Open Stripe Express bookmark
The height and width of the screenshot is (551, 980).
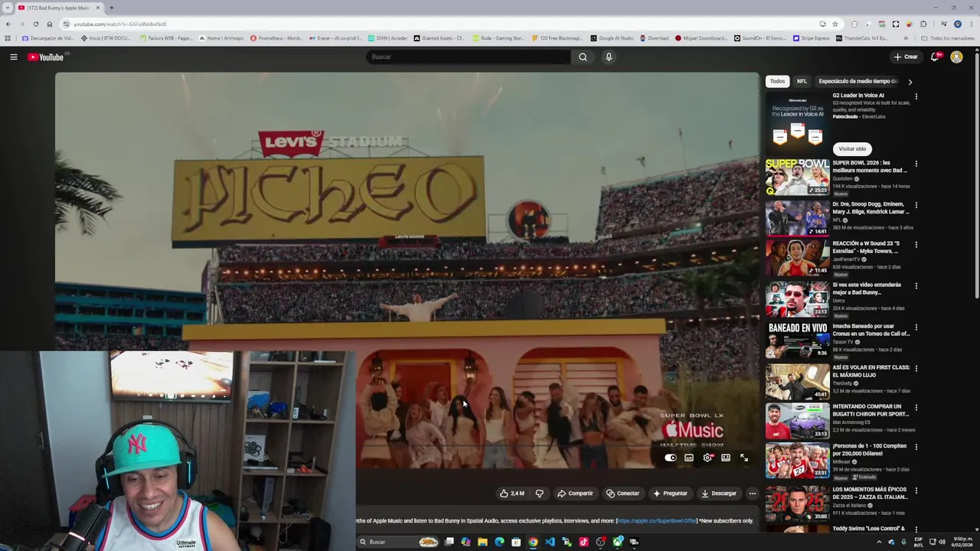click(x=812, y=38)
